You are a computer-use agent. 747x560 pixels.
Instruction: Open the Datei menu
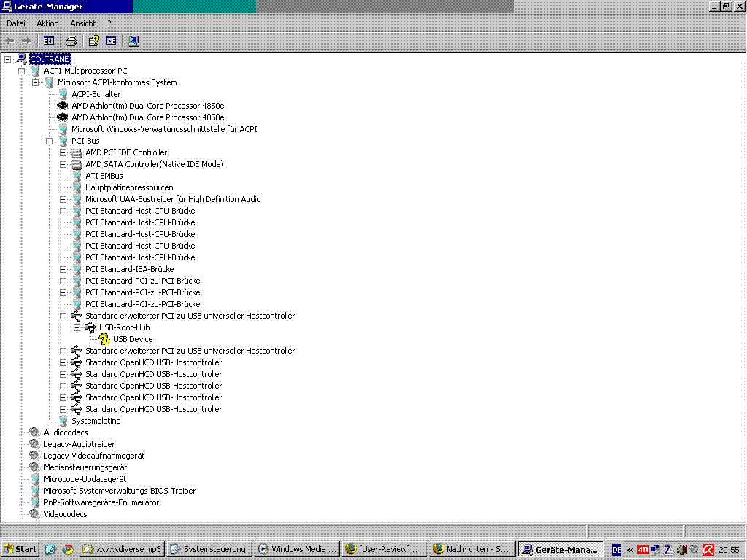pos(16,23)
